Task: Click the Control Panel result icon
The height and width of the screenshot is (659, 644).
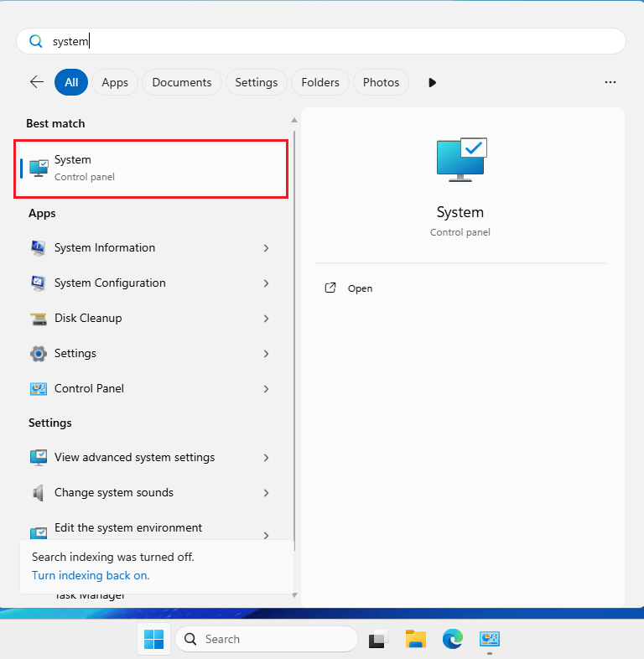Action: point(39,389)
